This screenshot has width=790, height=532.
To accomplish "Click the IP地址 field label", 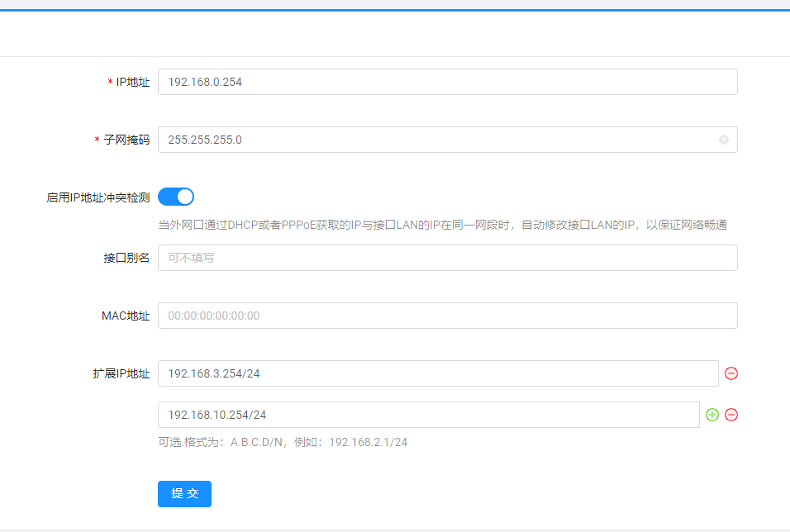I will [x=132, y=82].
